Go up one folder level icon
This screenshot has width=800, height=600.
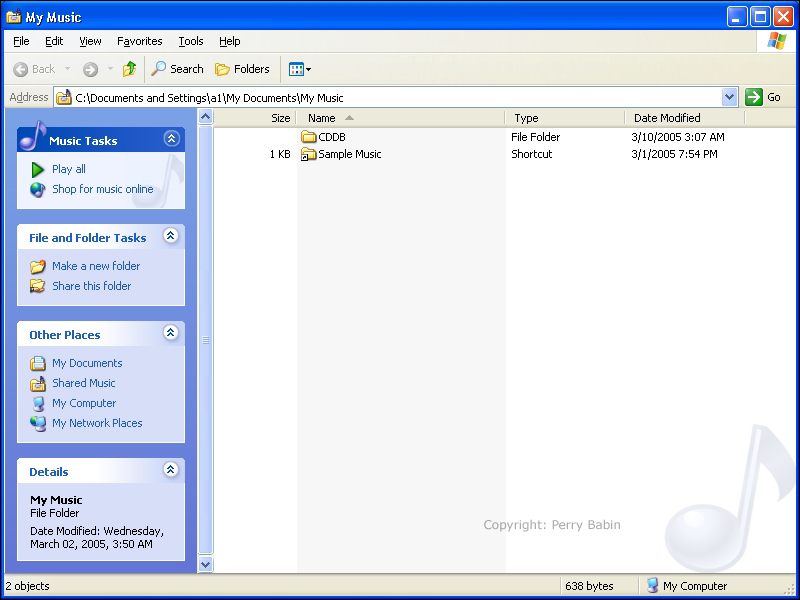point(130,69)
